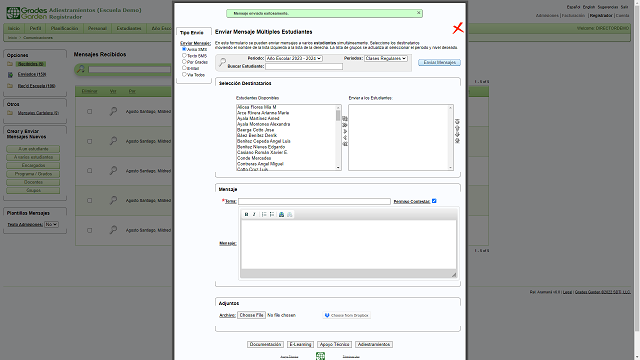The height and width of the screenshot is (360, 640).
Task: Click the Enviar Mensajes button
Action: 440,62
